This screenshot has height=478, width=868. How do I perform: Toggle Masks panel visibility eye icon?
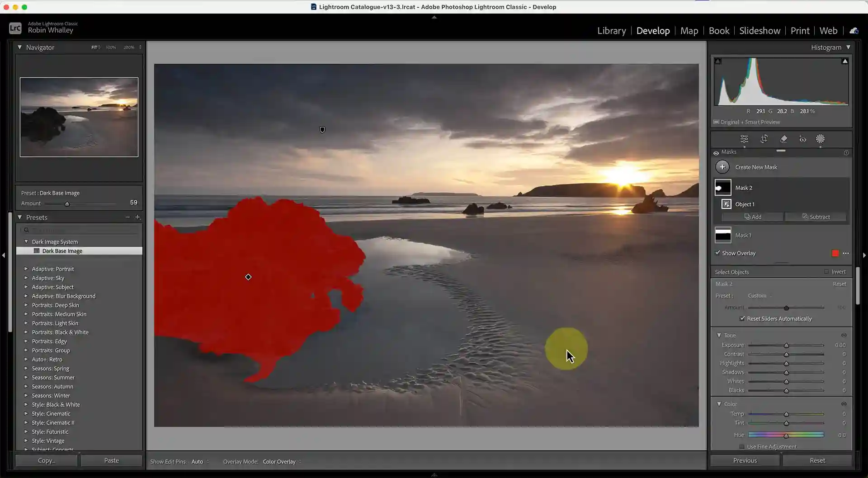(x=716, y=153)
